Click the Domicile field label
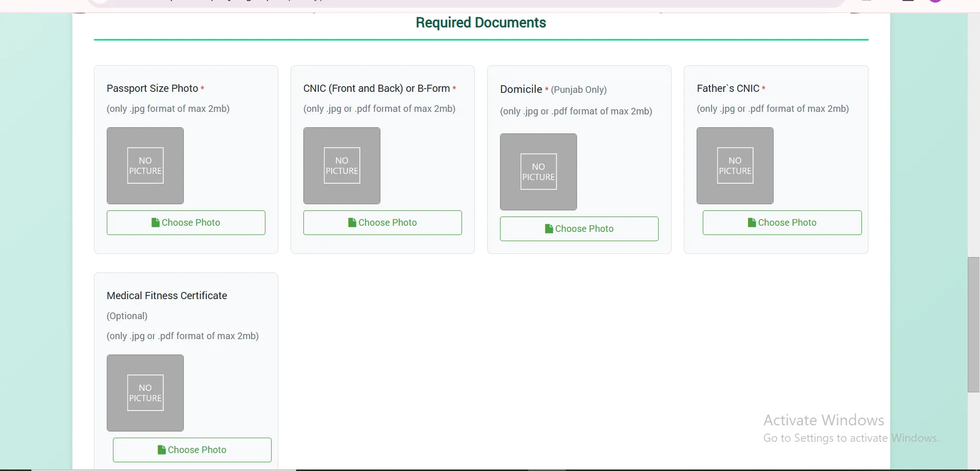The width and height of the screenshot is (980, 471). pos(521,89)
